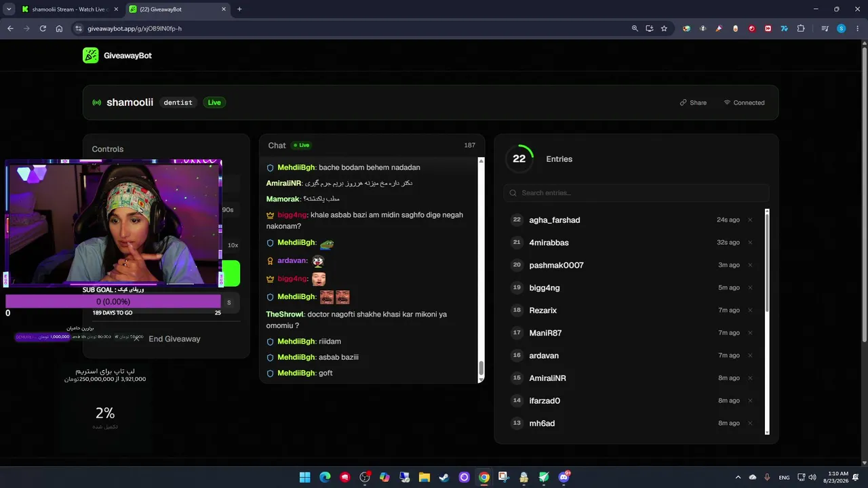Click the purple sub goal progress bar
Viewport: 868px width, 488px height.
(x=113, y=302)
